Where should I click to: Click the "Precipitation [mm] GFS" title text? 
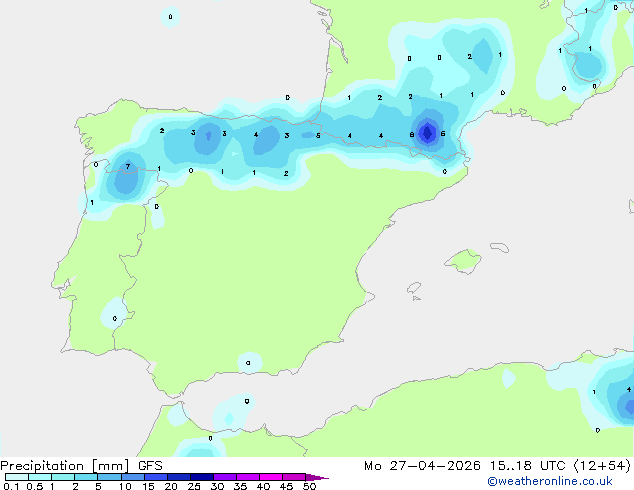pos(81,466)
